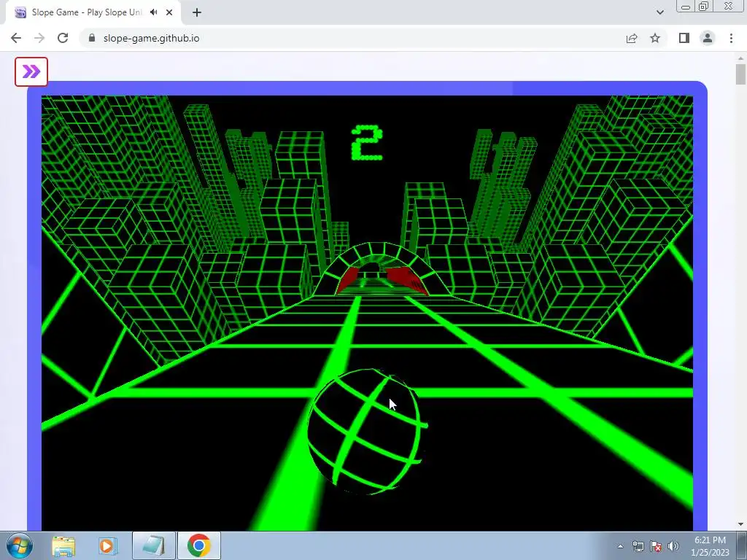This screenshot has width=747, height=560.
Task: Mute the tab using the speaker icon
Action: pos(153,12)
